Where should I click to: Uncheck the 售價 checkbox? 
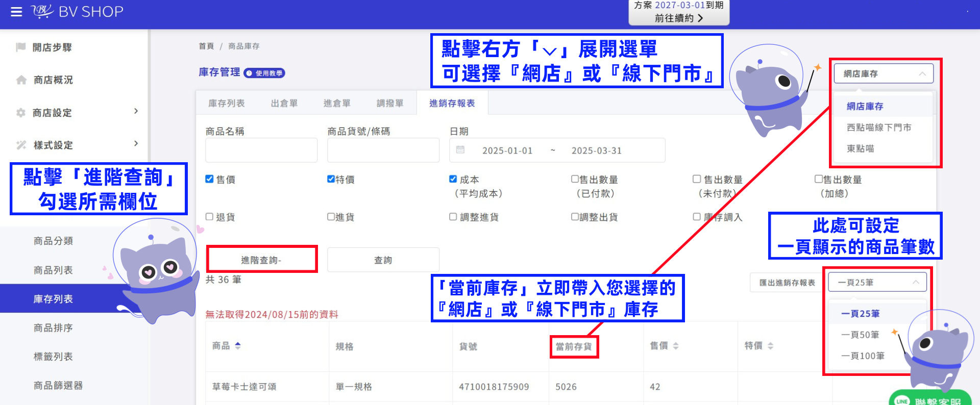click(x=209, y=179)
